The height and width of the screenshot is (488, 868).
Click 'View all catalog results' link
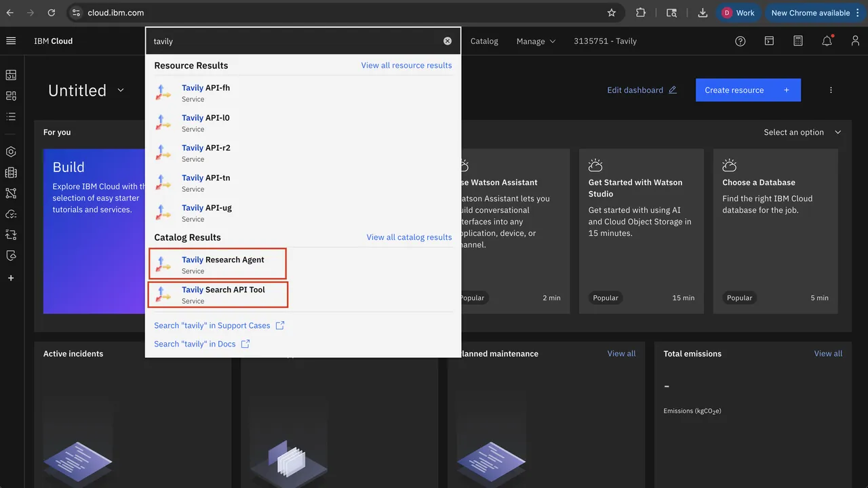point(409,237)
